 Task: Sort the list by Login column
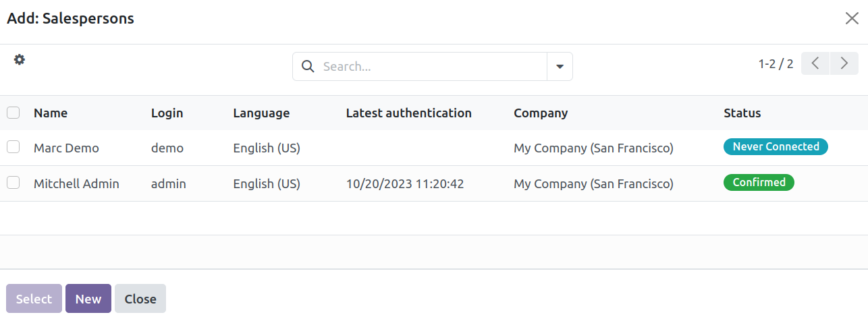point(167,113)
